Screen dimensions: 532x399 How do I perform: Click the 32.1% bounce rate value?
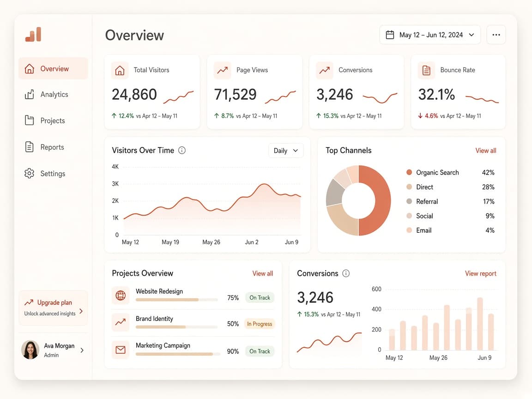click(x=436, y=94)
